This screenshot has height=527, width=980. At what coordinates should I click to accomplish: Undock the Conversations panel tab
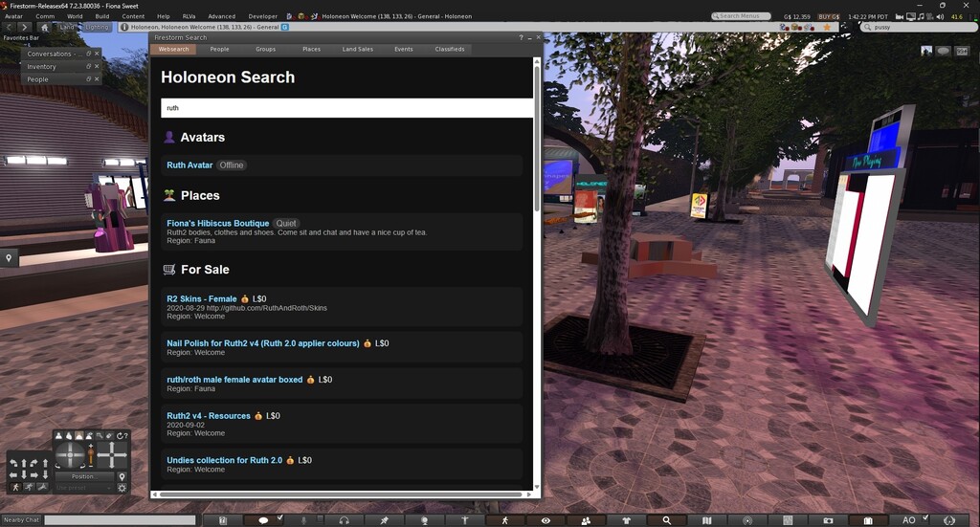[88, 54]
